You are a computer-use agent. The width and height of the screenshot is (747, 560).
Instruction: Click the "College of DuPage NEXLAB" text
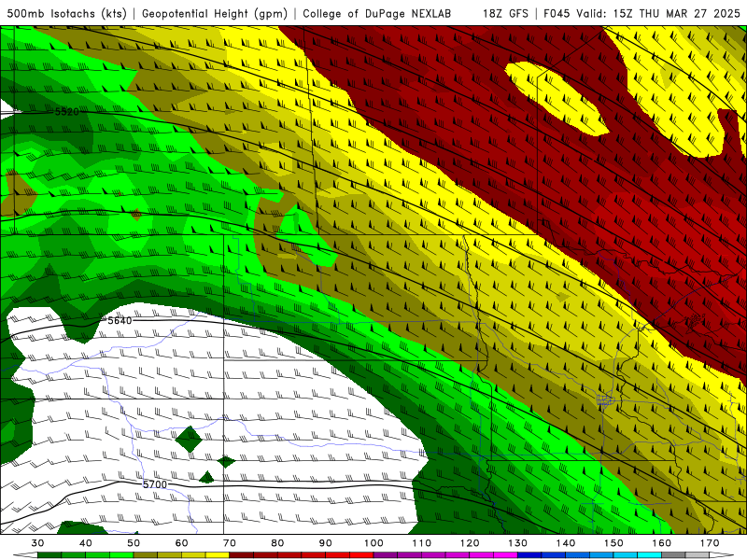(x=376, y=13)
